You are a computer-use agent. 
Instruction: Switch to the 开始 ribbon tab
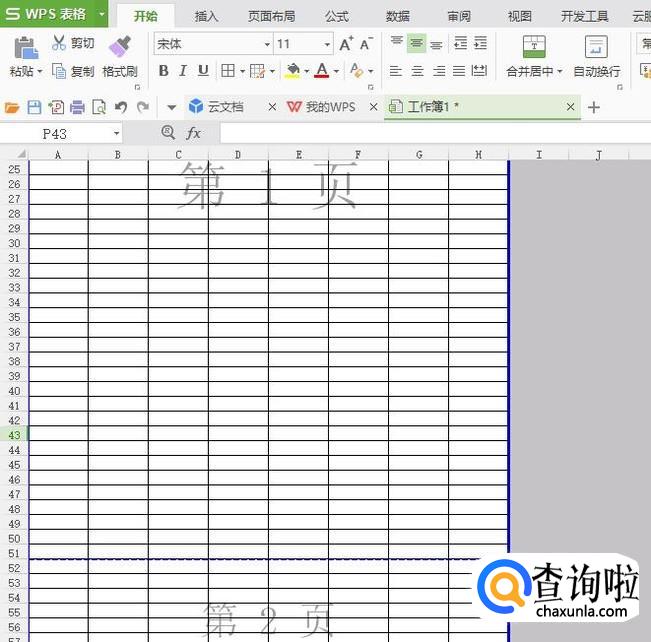pos(146,16)
